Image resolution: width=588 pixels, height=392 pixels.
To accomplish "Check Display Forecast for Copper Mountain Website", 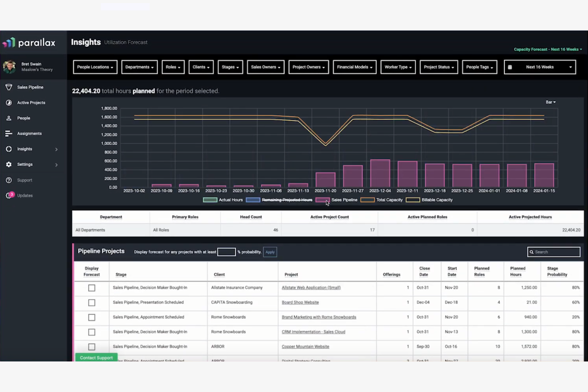I will [92, 347].
